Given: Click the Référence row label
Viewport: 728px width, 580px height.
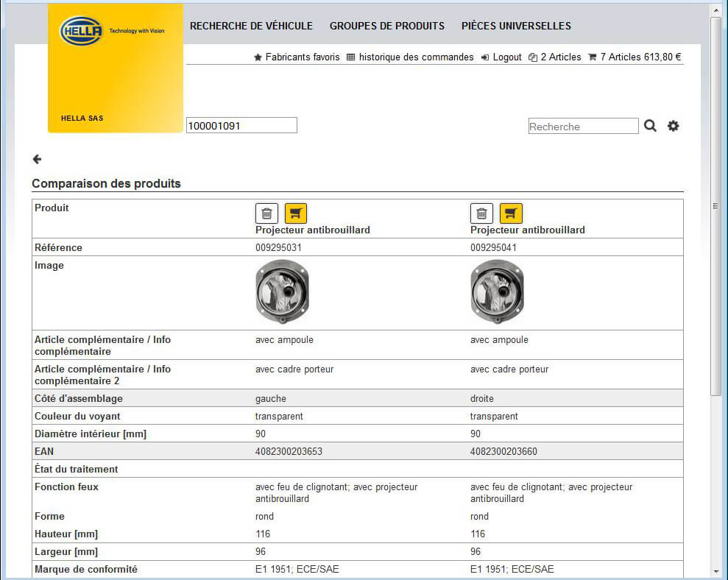Looking at the screenshot, I should tap(58, 247).
